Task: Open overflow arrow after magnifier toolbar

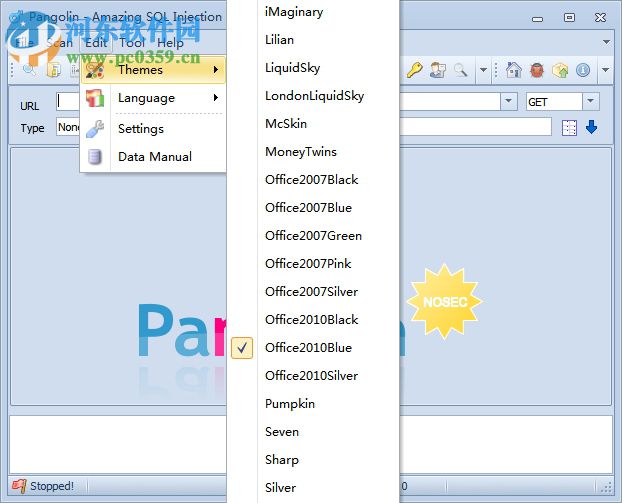Action: coord(483,70)
